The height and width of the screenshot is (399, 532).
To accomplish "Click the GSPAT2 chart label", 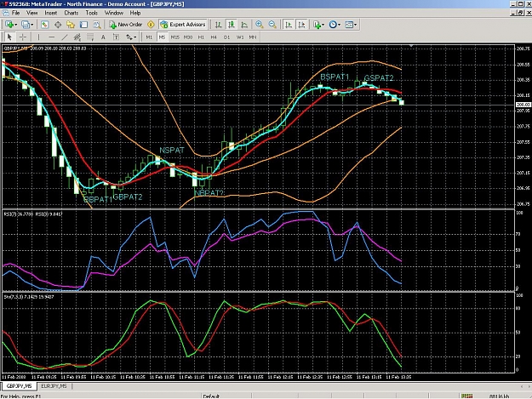I will (x=379, y=78).
